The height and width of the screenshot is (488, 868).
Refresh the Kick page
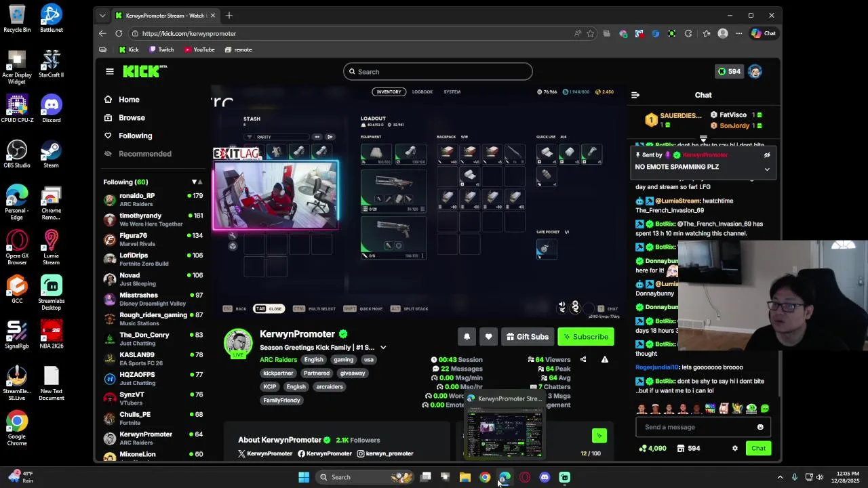[x=119, y=33]
